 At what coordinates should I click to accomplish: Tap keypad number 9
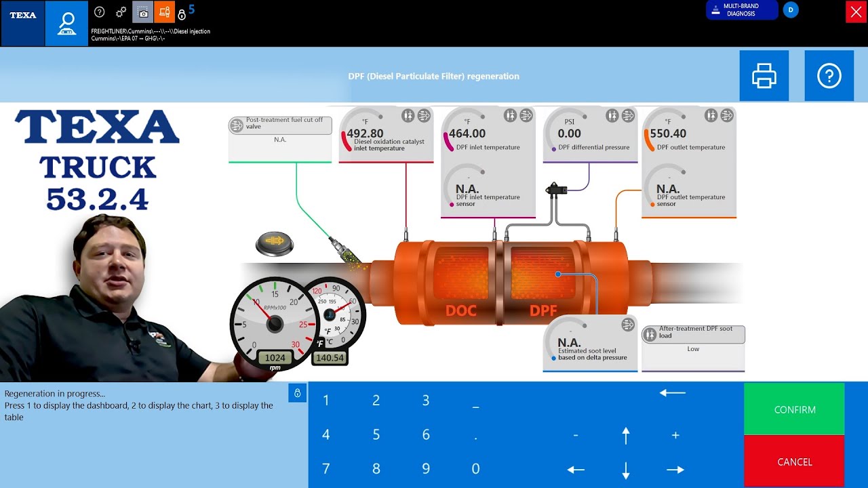[x=426, y=468]
